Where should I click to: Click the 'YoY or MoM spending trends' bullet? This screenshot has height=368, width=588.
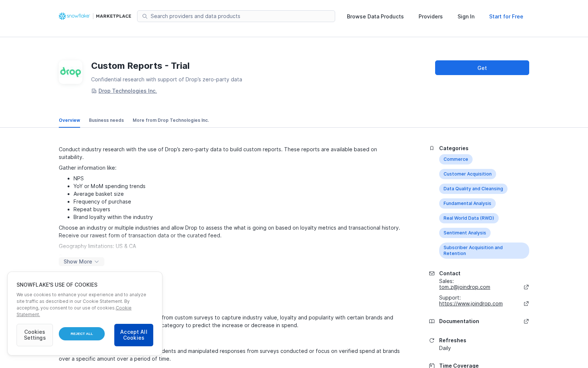[110, 186]
